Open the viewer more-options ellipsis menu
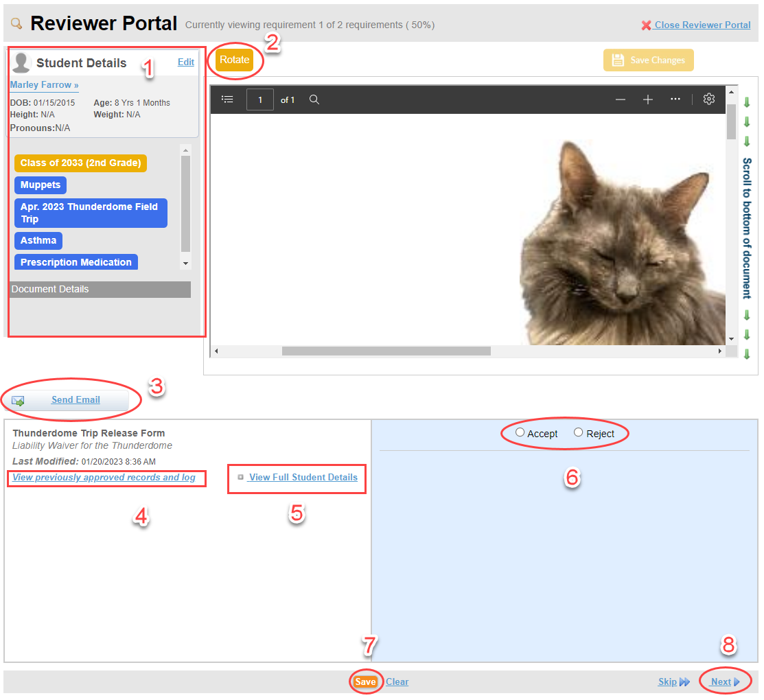Screen dimensions: 764x700 point(675,99)
